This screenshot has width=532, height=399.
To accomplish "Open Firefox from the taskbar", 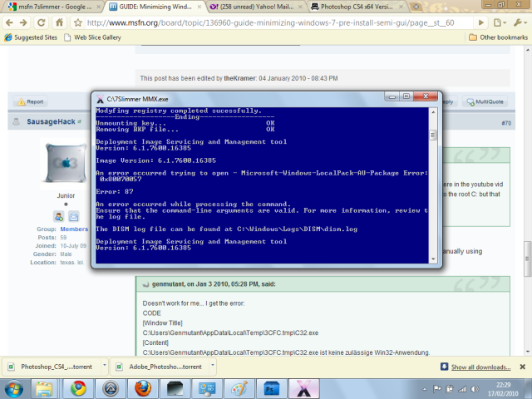I will (x=143, y=389).
